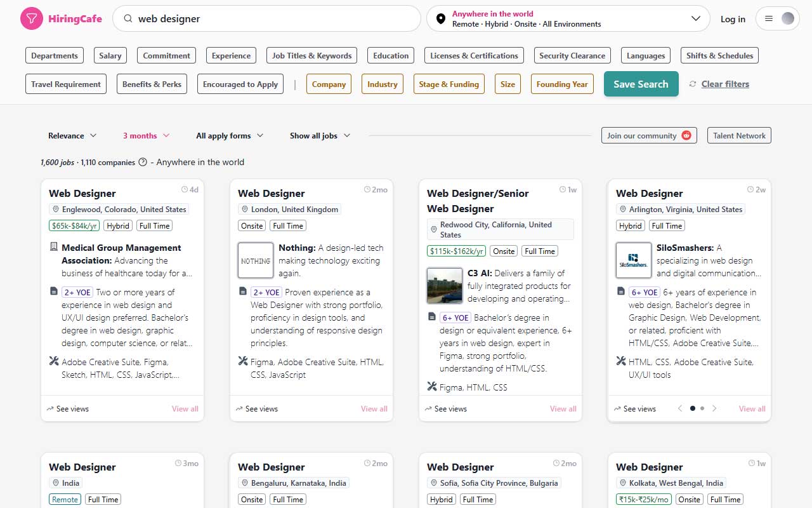This screenshot has width=812, height=508.
Task: Click the help question icon next to companies count
Action: (143, 162)
